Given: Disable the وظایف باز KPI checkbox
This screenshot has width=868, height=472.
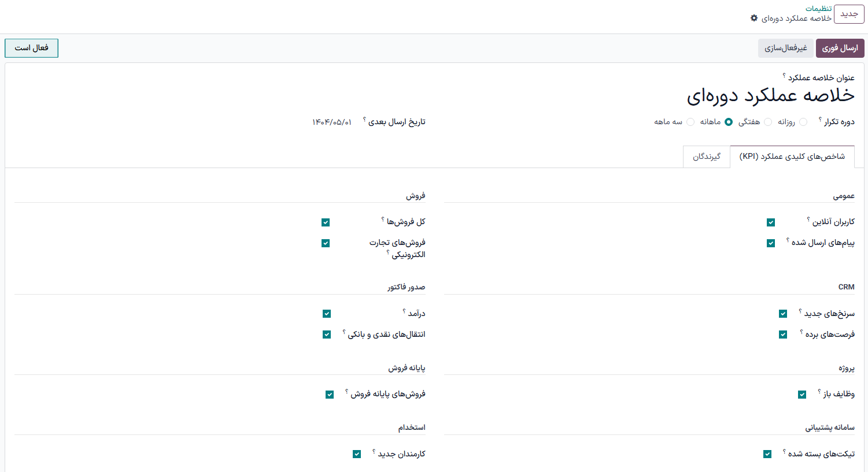Looking at the screenshot, I should click(802, 395).
